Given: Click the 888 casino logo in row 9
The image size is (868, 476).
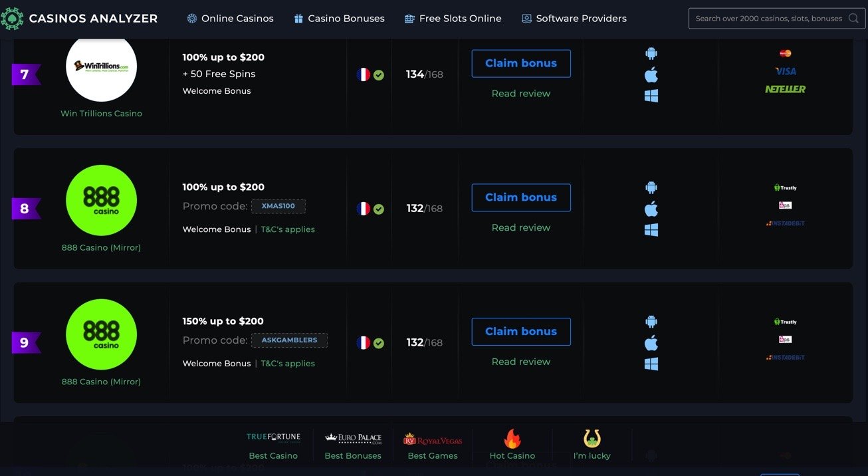Looking at the screenshot, I should point(101,334).
